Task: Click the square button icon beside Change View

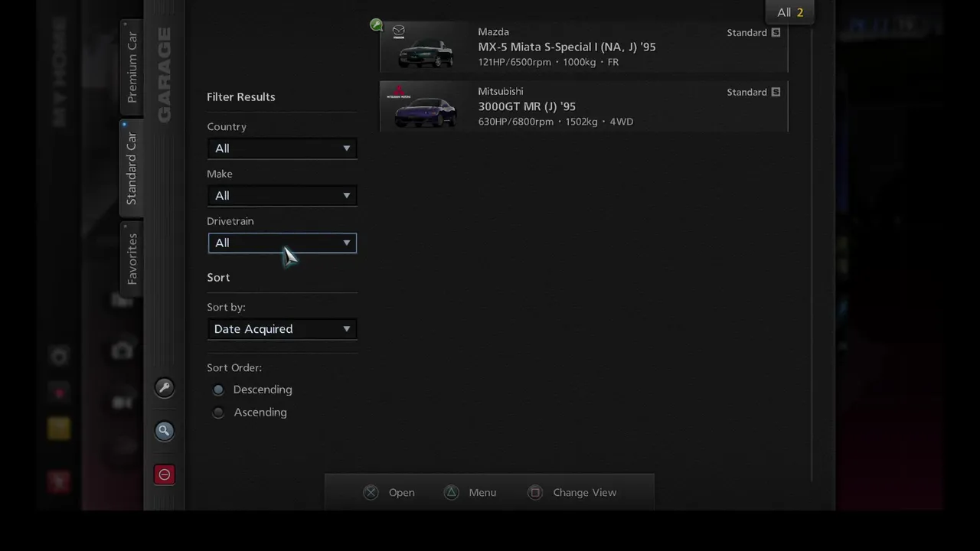Action: (x=535, y=493)
